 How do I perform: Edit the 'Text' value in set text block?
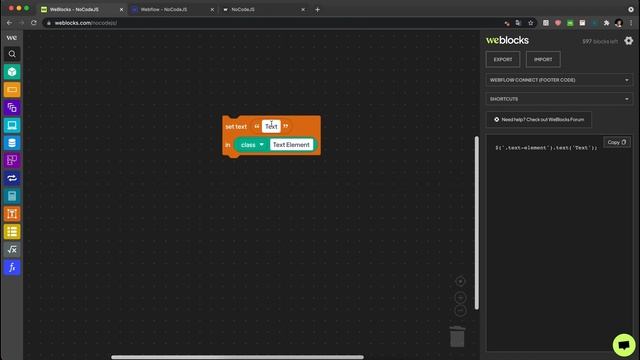271,127
